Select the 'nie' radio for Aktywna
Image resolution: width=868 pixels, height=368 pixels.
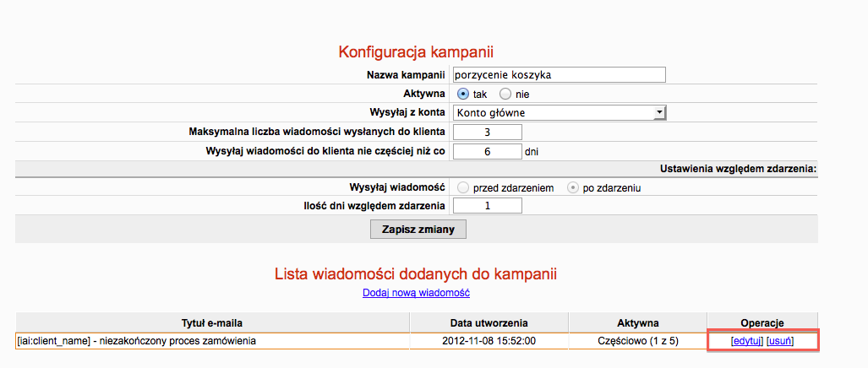click(x=505, y=94)
